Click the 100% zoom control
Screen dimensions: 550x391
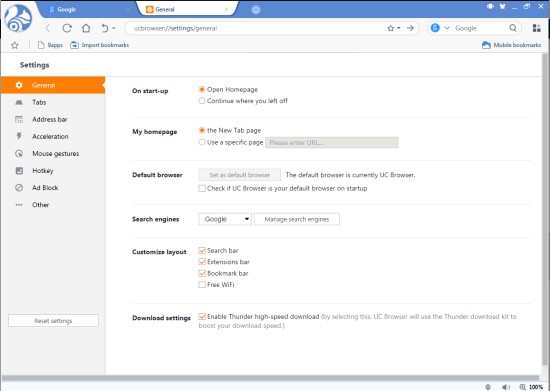pos(531,387)
